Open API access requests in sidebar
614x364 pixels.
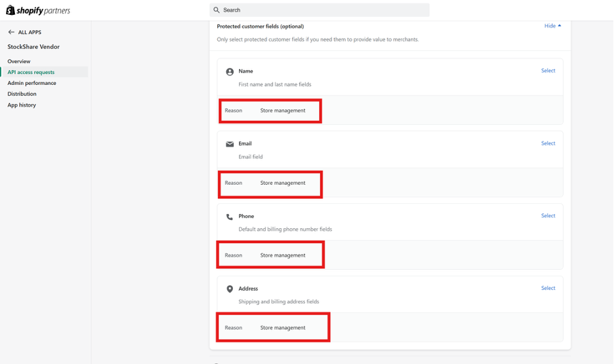coord(31,72)
